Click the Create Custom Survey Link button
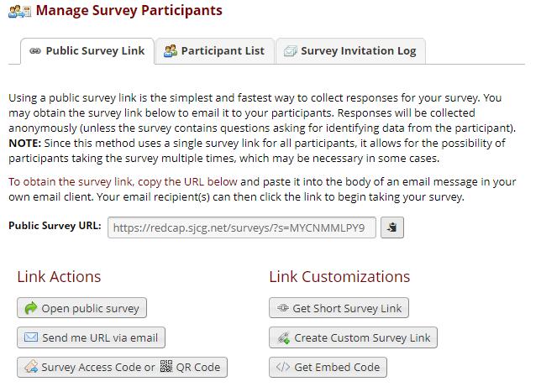 [353, 337]
